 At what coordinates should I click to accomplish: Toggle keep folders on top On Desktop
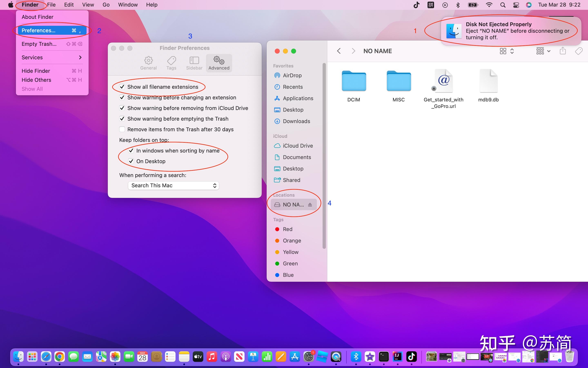pyautogui.click(x=131, y=161)
